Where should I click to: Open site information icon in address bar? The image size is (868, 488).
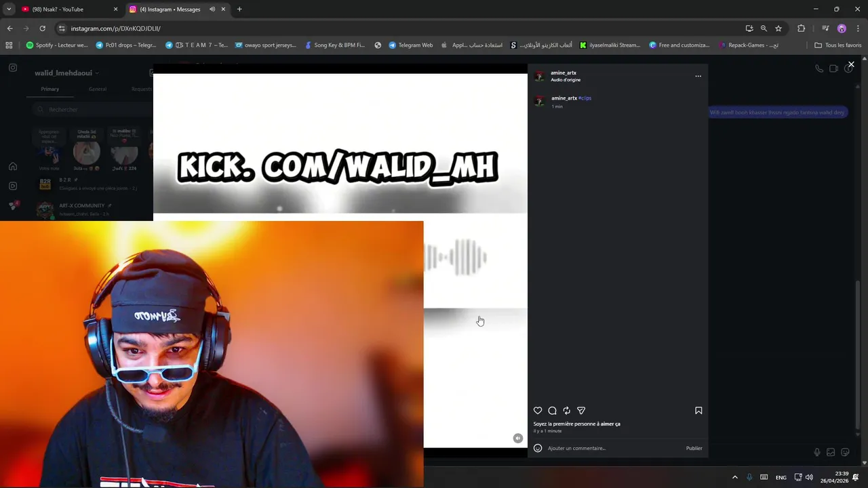[x=62, y=28]
